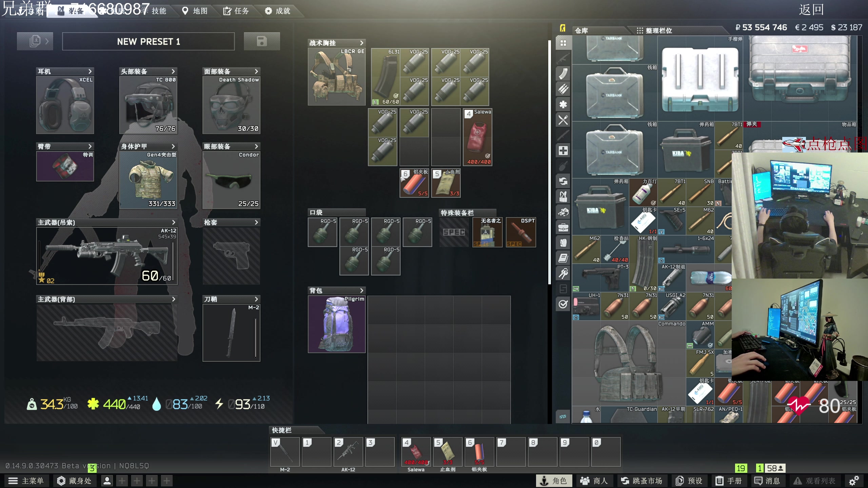This screenshot has width=868, height=488.
Task: Open settings gear icon in bottom bar
Action: pos(854,481)
